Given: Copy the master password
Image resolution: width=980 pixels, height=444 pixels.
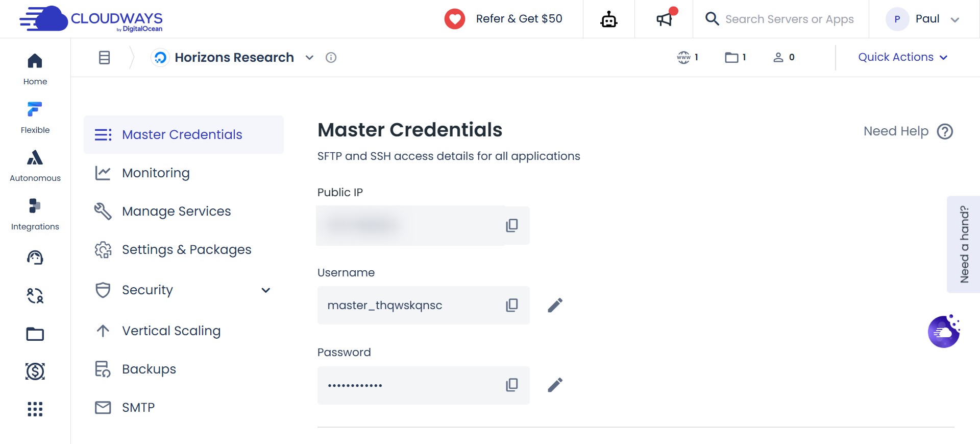Looking at the screenshot, I should (x=512, y=385).
